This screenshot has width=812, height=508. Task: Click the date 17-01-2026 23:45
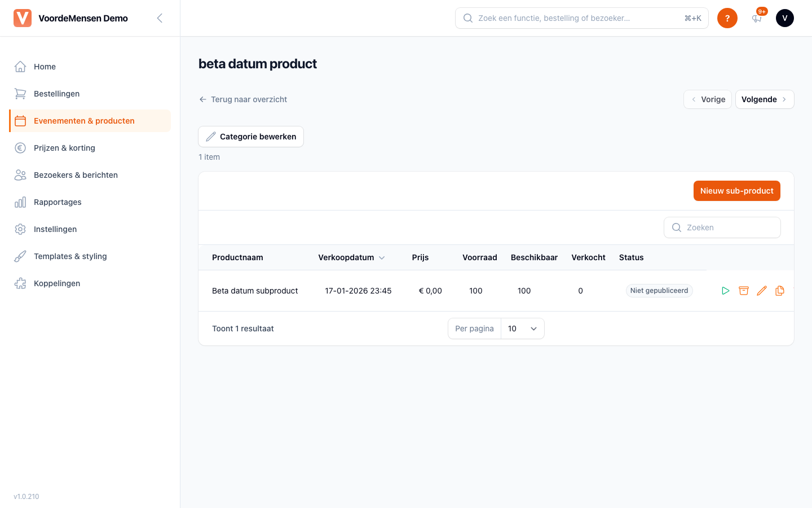358,291
